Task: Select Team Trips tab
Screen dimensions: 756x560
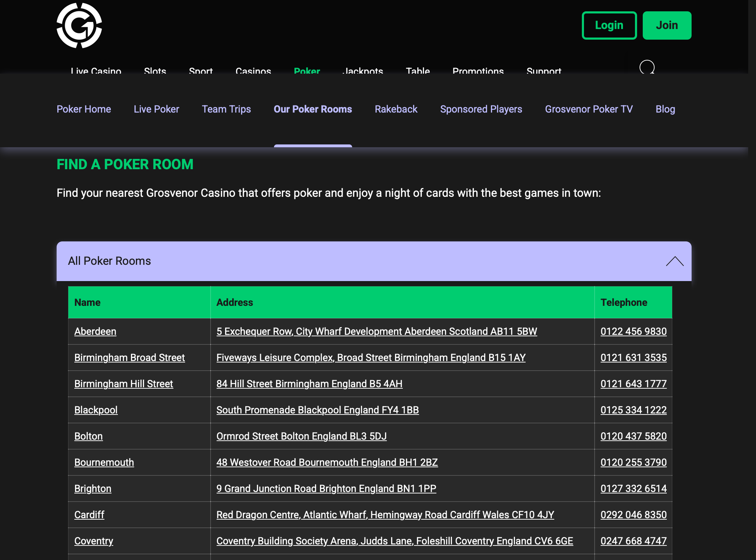Action: (x=227, y=109)
